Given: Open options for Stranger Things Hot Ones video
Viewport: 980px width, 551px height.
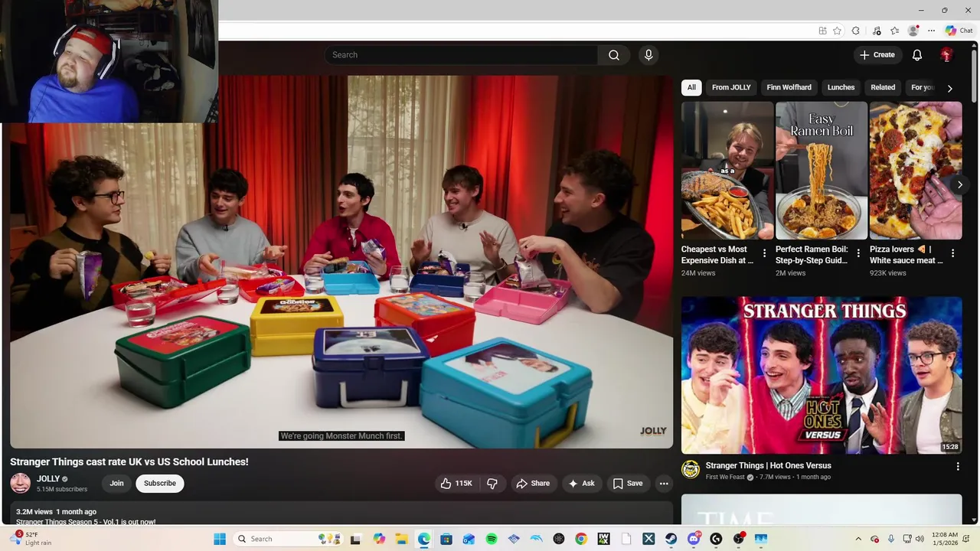Looking at the screenshot, I should pos(957,466).
